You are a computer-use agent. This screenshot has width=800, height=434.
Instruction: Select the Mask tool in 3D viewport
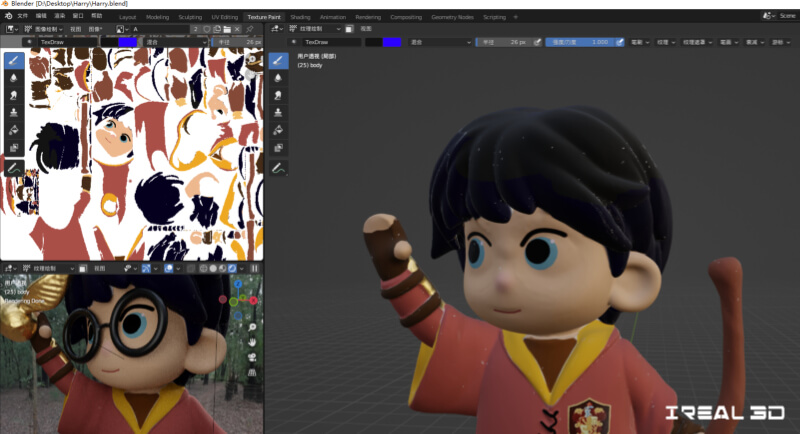tap(278, 148)
